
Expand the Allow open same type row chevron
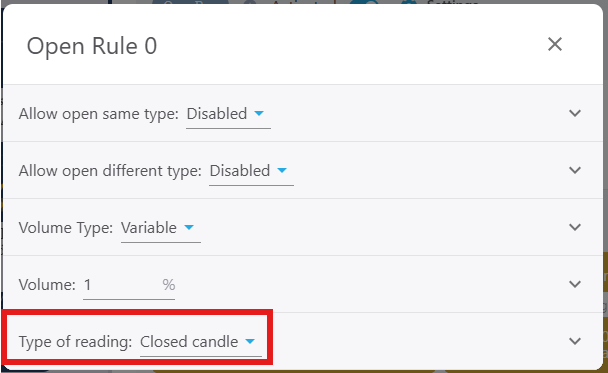pos(575,113)
